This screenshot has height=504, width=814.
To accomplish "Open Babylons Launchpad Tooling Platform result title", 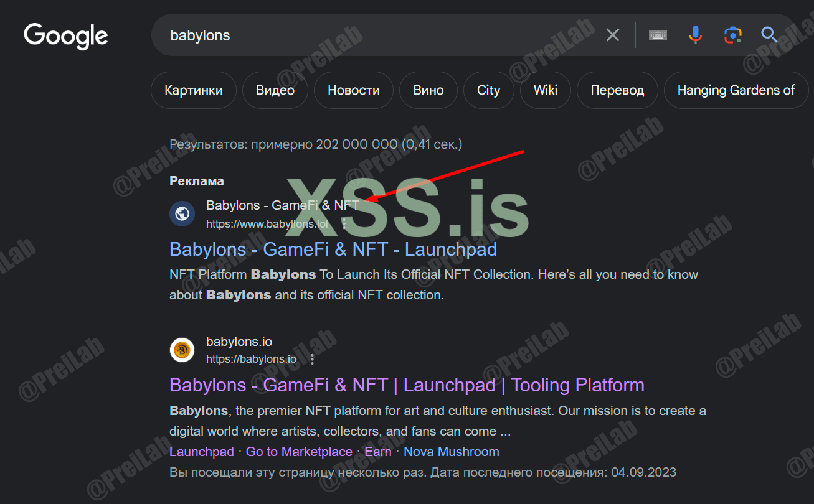I will coord(407,385).
